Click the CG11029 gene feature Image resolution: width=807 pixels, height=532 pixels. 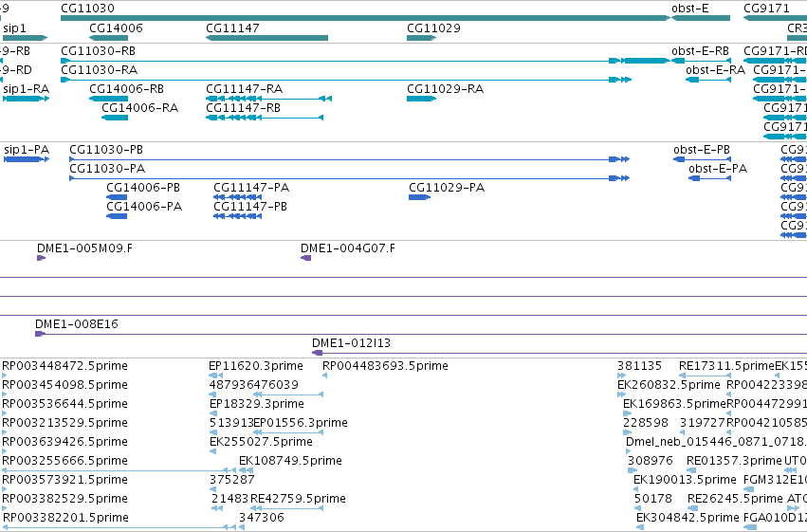coord(421,38)
